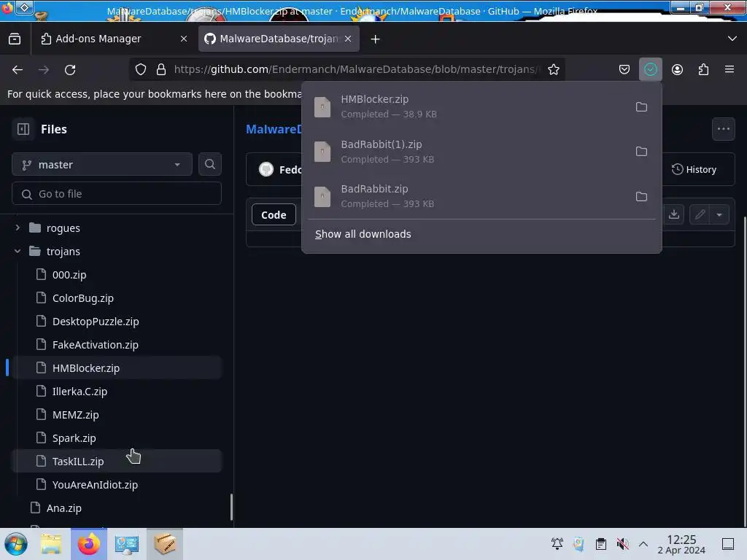Close the Firefox downloads panel button

[650, 69]
